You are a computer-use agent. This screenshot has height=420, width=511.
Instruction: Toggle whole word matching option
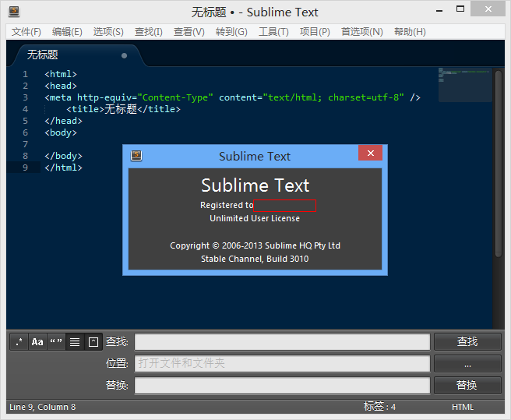56,342
